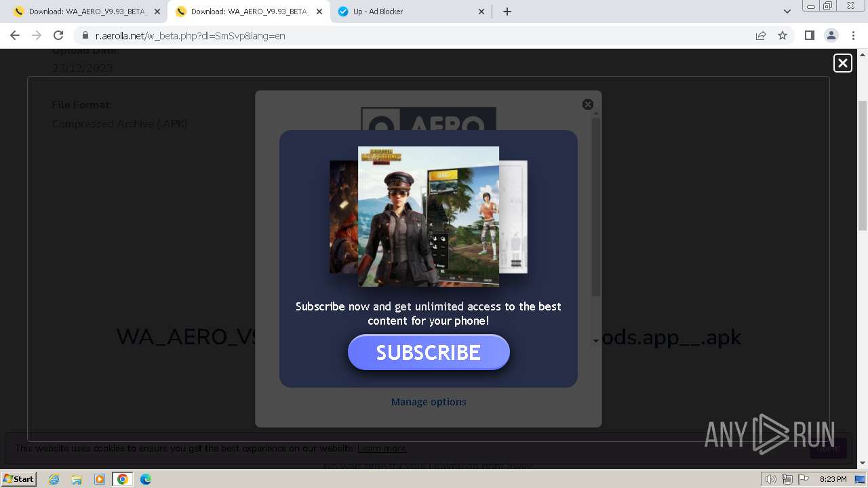Open the Chrome three-dot menu

point(853,35)
